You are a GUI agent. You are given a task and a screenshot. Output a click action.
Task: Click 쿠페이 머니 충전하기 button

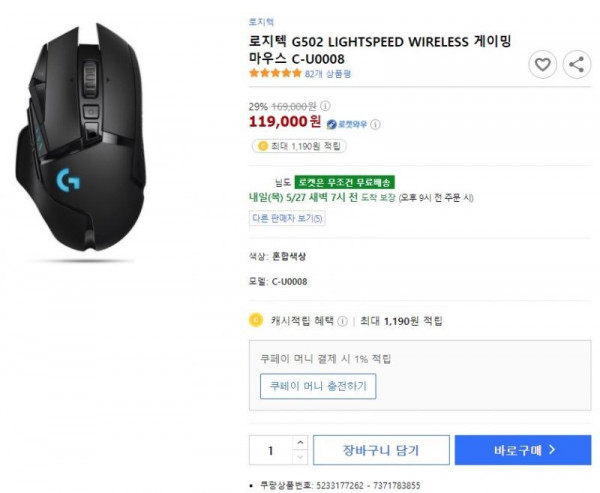[x=318, y=386]
